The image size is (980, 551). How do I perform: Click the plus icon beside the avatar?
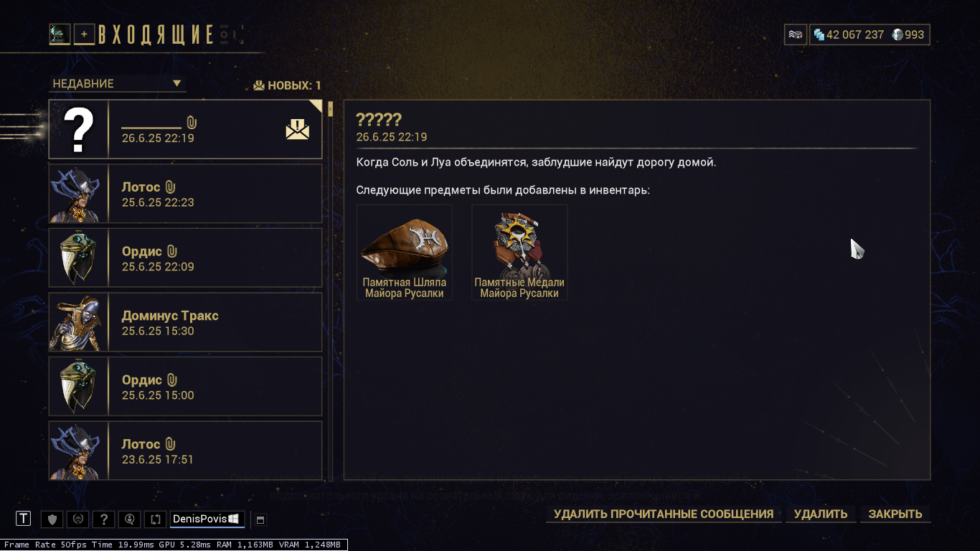click(84, 34)
